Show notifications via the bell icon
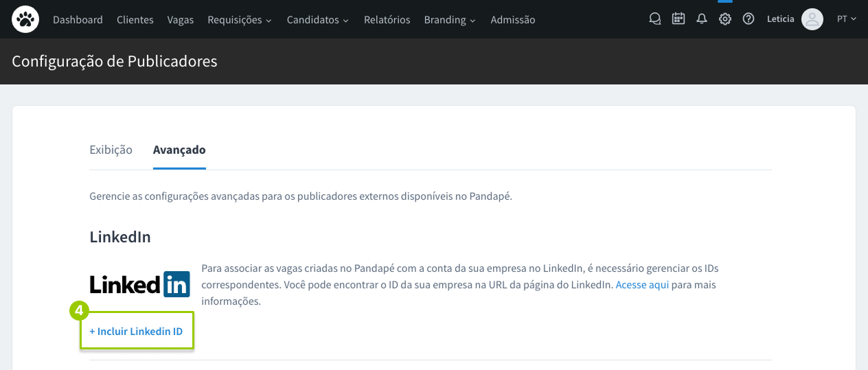Viewport: 868px width, 370px height. click(x=702, y=19)
